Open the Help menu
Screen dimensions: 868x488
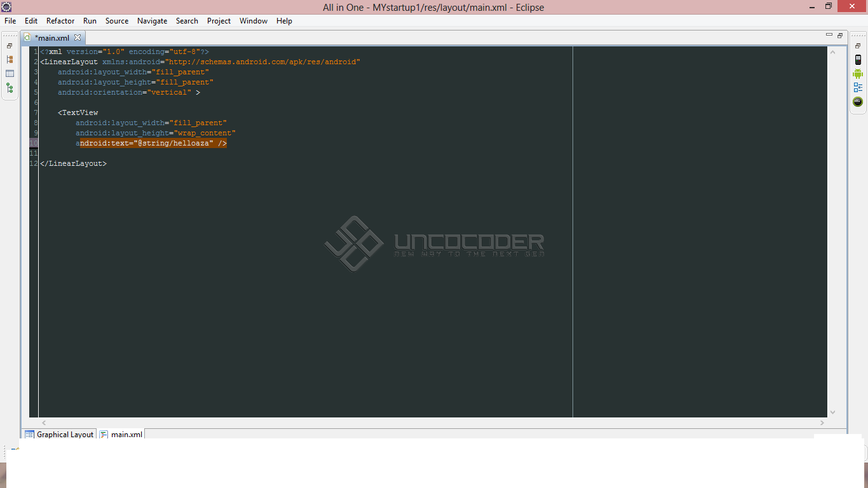[284, 21]
